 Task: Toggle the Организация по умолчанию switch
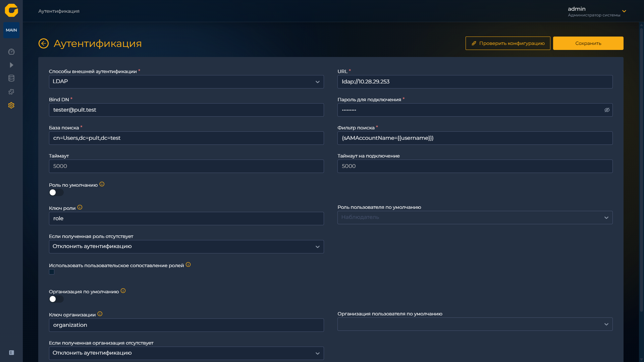[x=56, y=299]
